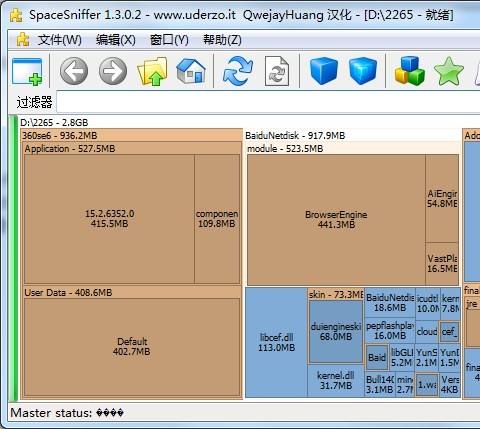Open the 文件(W) menu

(x=59, y=40)
